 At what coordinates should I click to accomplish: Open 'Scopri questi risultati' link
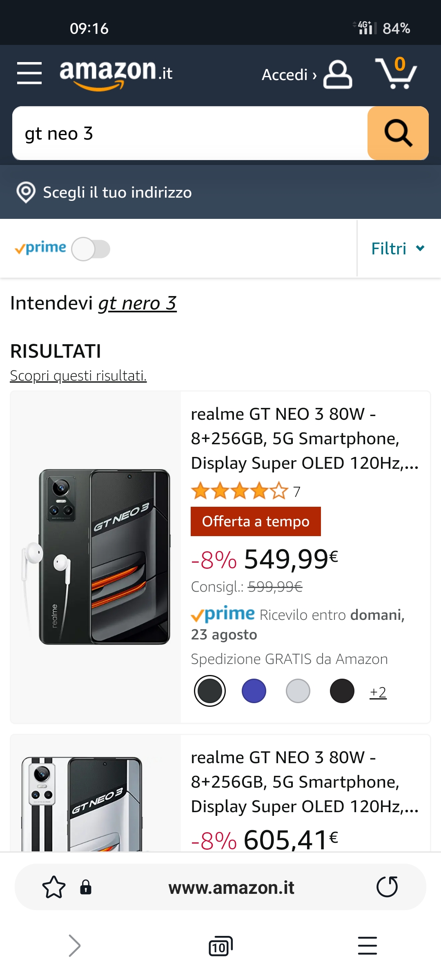pos(78,376)
